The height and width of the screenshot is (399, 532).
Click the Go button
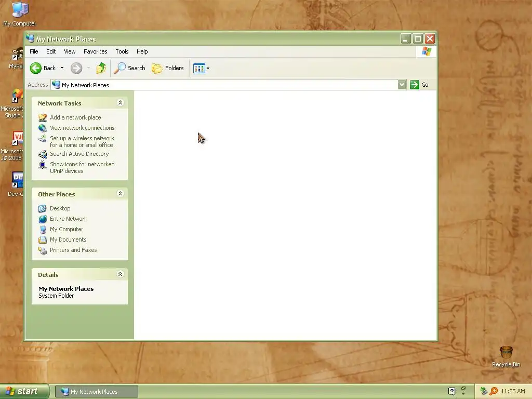[x=419, y=85]
